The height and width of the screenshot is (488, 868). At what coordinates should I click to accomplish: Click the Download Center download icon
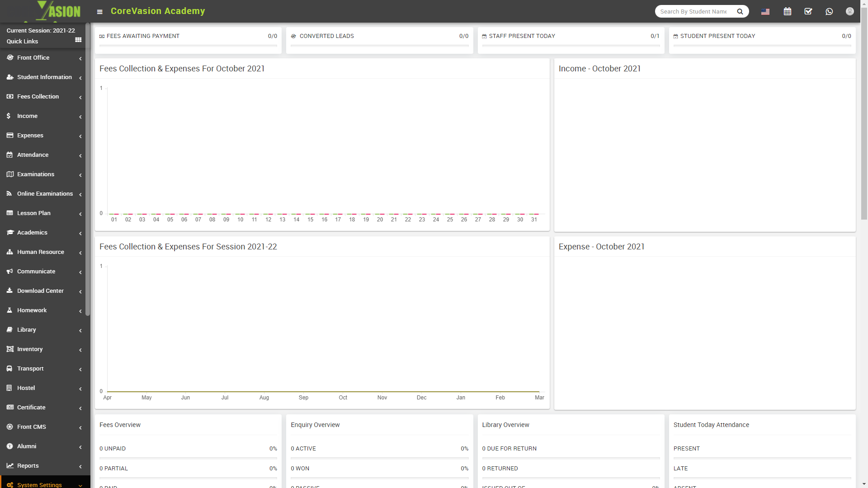pyautogui.click(x=9, y=291)
